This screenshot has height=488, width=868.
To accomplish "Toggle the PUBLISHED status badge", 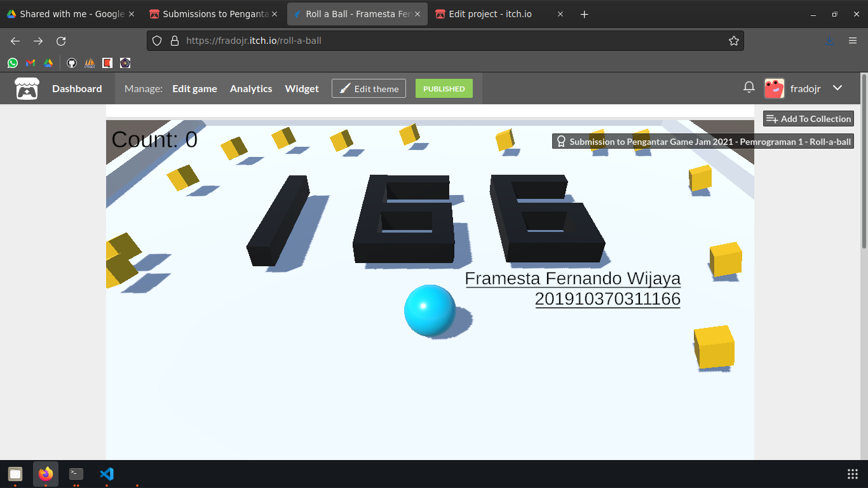I will (x=444, y=88).
